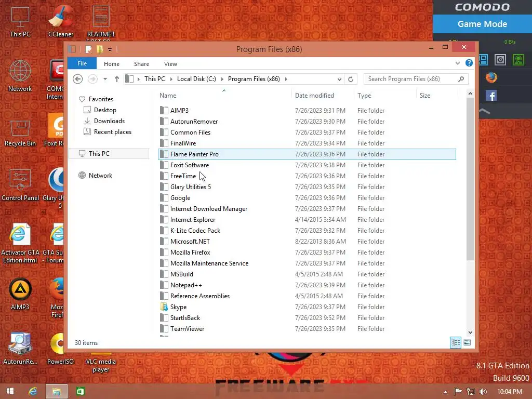This screenshot has width=532, height=399.
Task: Open the Home ribbon tab
Action: [112, 64]
